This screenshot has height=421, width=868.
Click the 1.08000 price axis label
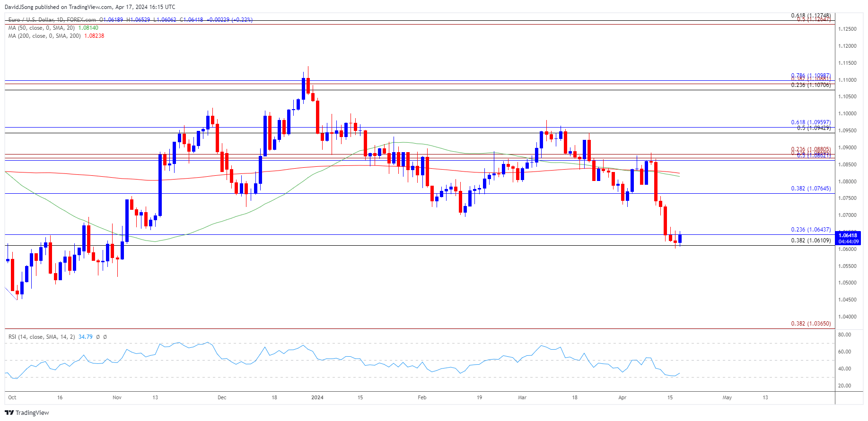[x=847, y=181]
